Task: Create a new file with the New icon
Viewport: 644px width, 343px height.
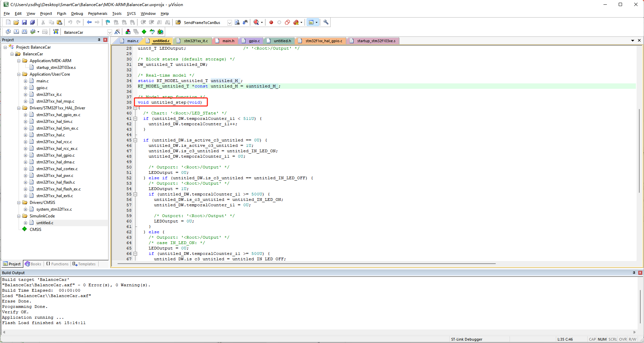Action: tap(8, 22)
